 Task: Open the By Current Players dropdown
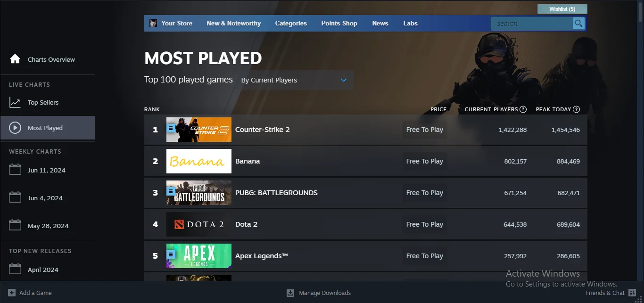[x=295, y=80]
